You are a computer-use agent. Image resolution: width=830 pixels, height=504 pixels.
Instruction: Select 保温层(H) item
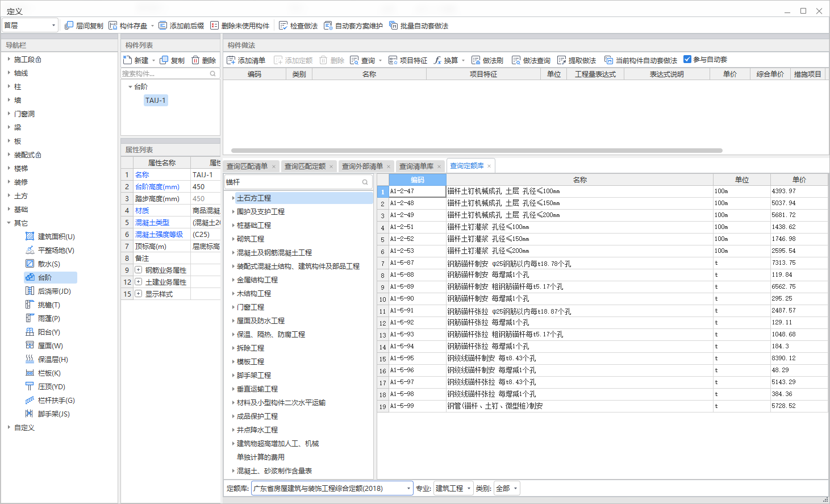pyautogui.click(x=47, y=359)
